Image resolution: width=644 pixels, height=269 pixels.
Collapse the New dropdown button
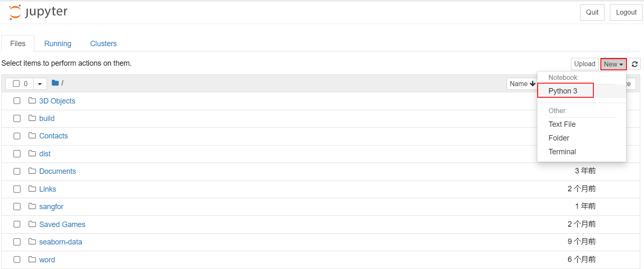tap(613, 64)
